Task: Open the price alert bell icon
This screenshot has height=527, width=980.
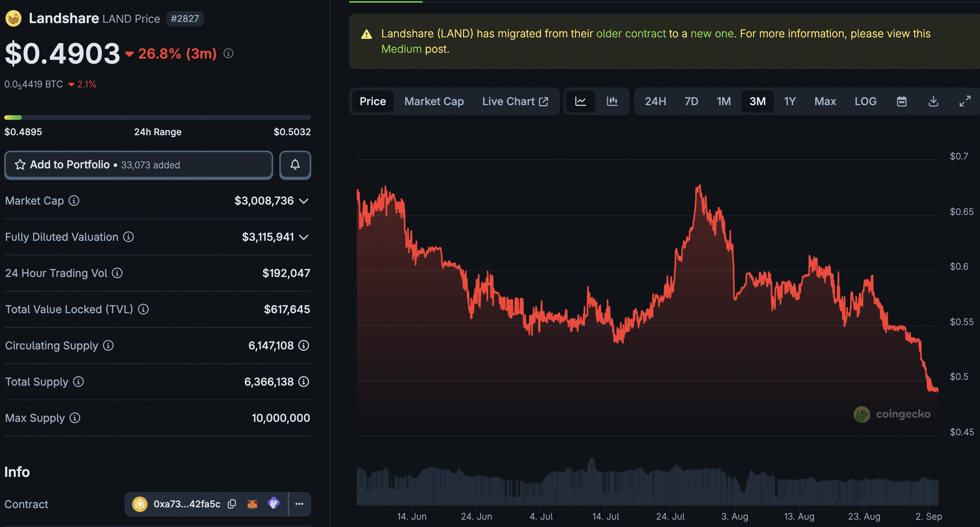Action: coord(295,165)
